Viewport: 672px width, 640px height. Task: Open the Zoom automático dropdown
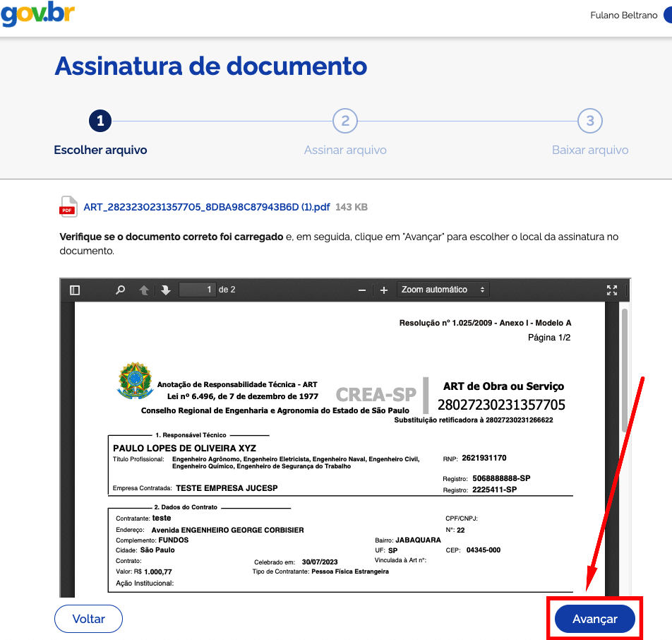(443, 290)
